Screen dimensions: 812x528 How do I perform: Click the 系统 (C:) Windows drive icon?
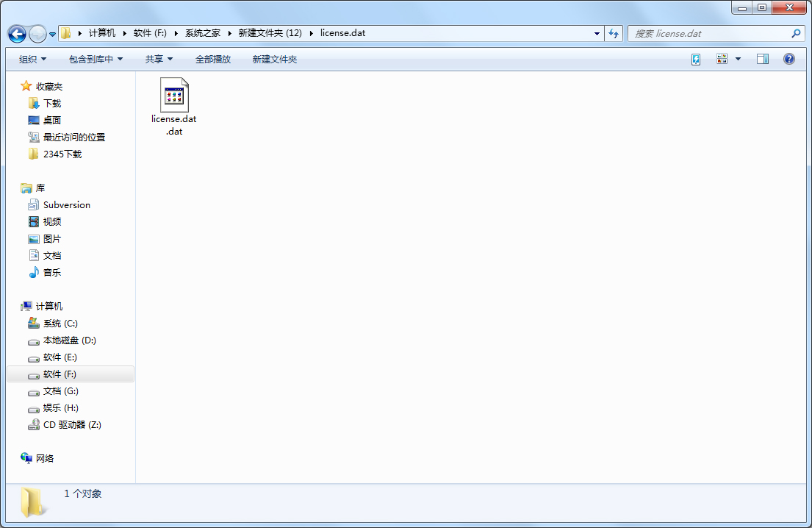point(34,324)
